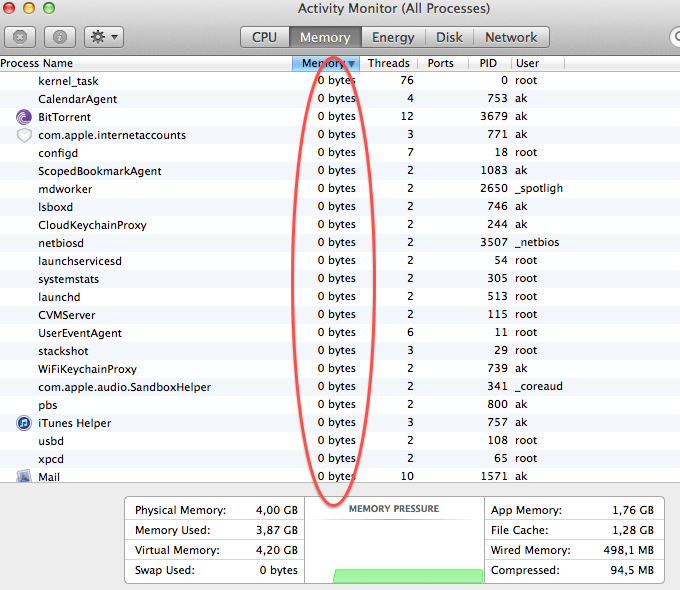Select the iTunes Helper process name
Image resolution: width=680 pixels, height=590 pixels.
pos(75,423)
